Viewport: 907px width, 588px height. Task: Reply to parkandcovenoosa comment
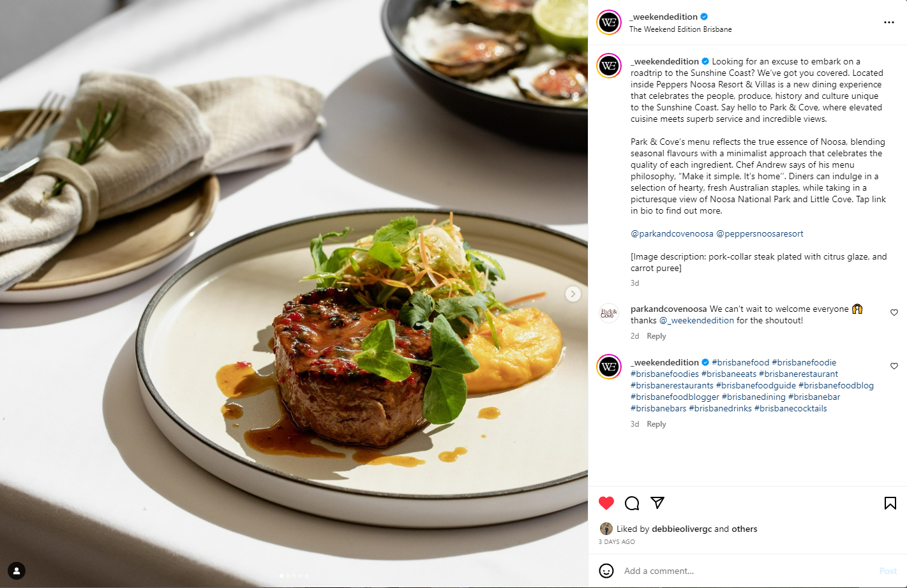[x=656, y=336]
